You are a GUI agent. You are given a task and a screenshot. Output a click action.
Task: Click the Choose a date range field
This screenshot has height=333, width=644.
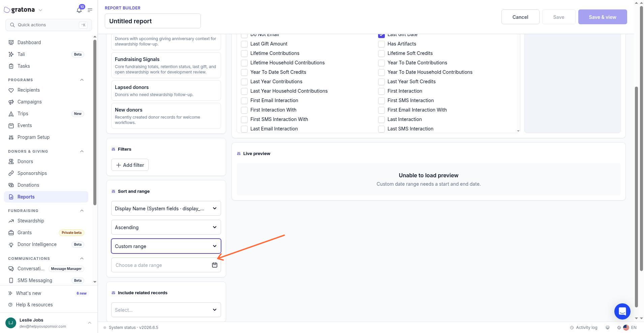[x=166, y=265]
